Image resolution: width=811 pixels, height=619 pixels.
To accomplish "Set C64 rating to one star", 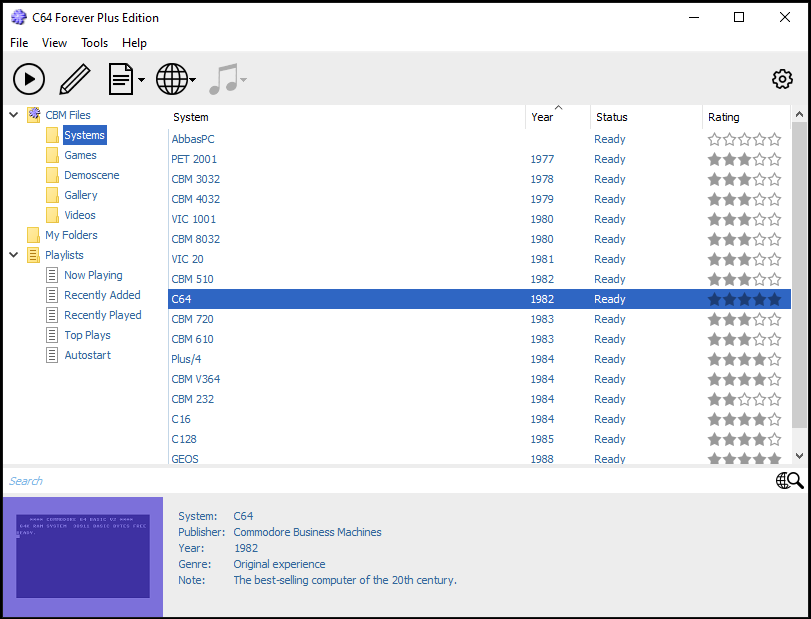I will pos(714,299).
